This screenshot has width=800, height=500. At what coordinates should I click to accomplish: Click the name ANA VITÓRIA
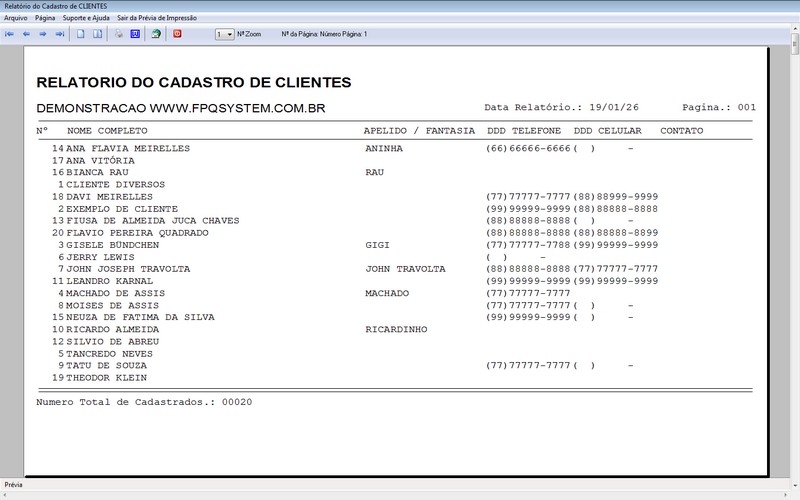(x=101, y=161)
